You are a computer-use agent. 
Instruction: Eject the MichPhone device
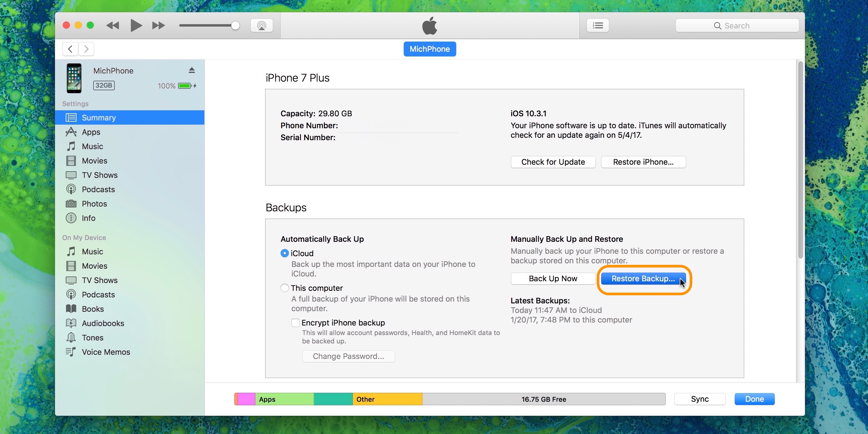(192, 70)
